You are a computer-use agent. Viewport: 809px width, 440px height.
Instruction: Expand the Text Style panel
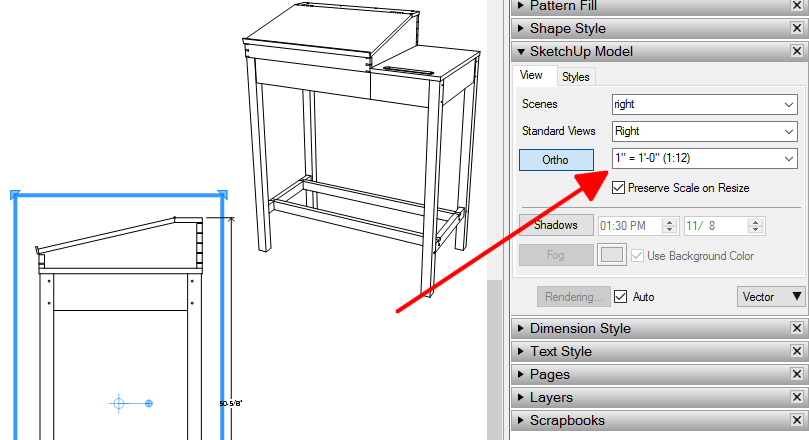pos(521,351)
